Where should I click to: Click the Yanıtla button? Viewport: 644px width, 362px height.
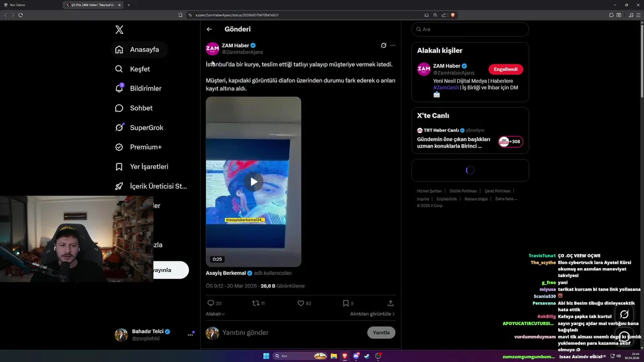click(381, 332)
